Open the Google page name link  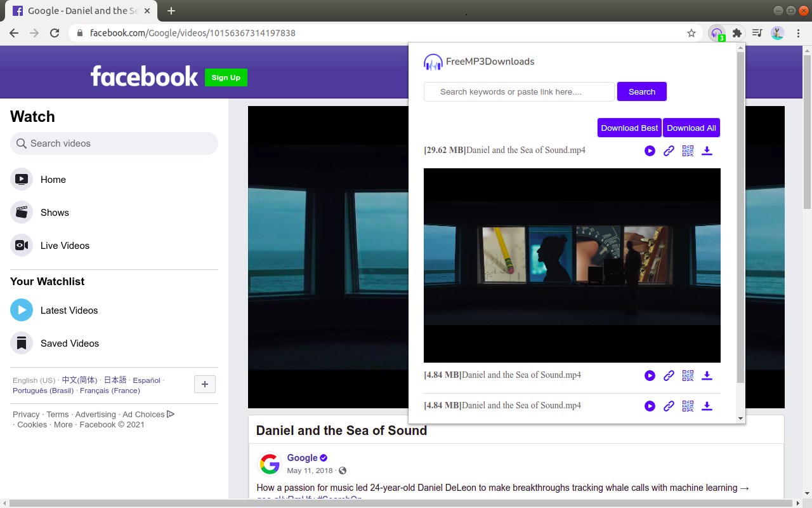(302, 458)
